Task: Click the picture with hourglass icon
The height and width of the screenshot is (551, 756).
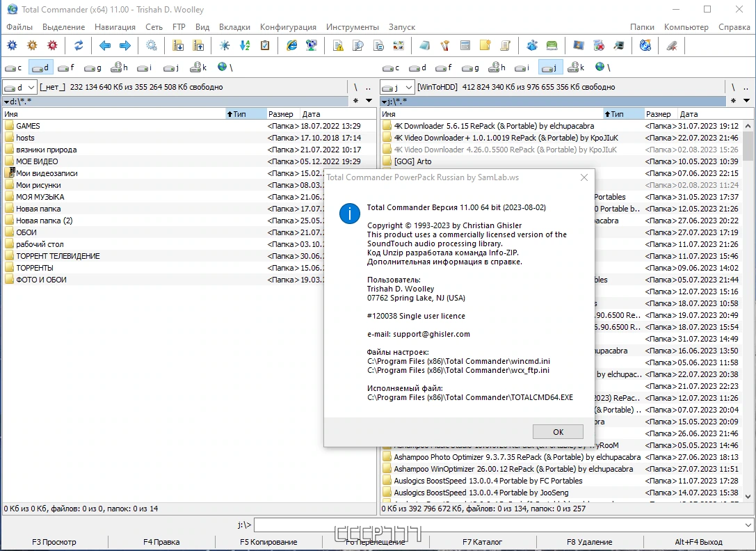Action: click(578, 46)
